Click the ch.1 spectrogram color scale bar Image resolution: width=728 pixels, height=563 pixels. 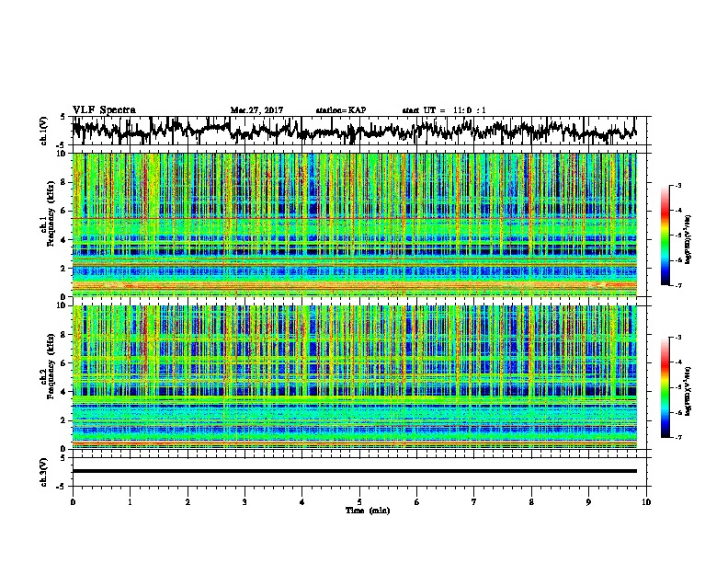(665, 236)
